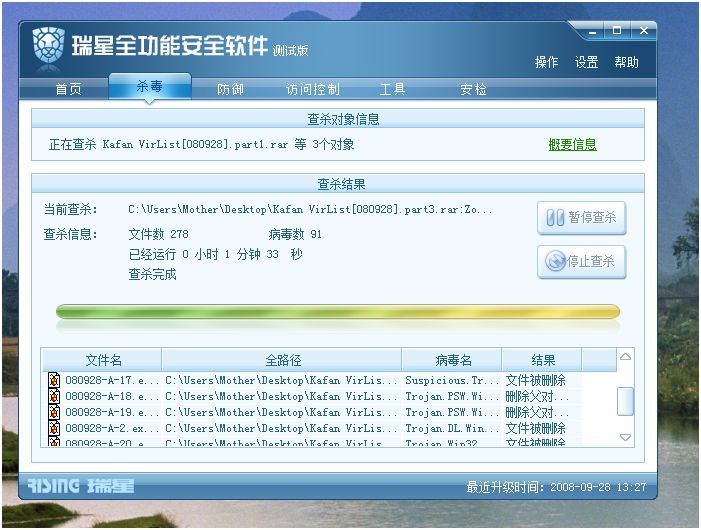Minimize the Rising window
The width and height of the screenshot is (701, 530).
[593, 31]
